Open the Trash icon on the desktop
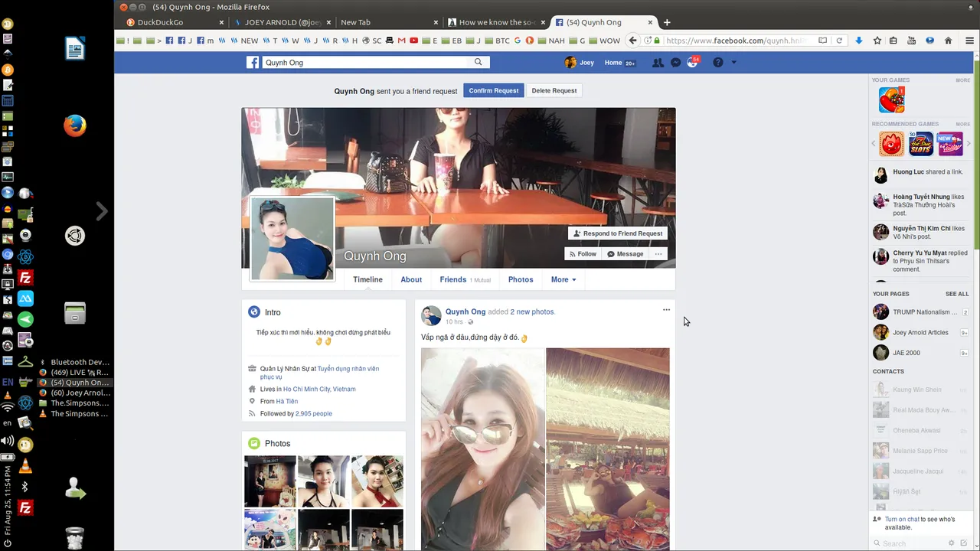Image resolution: width=980 pixels, height=551 pixels. (74, 537)
